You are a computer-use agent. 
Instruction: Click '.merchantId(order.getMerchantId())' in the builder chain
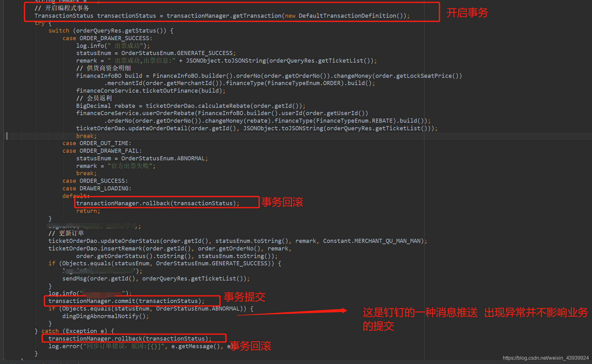pos(163,83)
